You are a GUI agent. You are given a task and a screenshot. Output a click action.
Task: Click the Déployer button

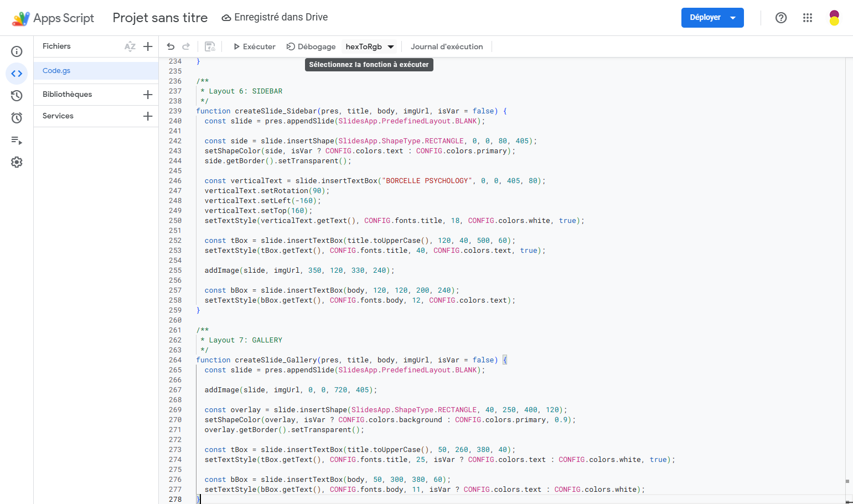coord(712,18)
